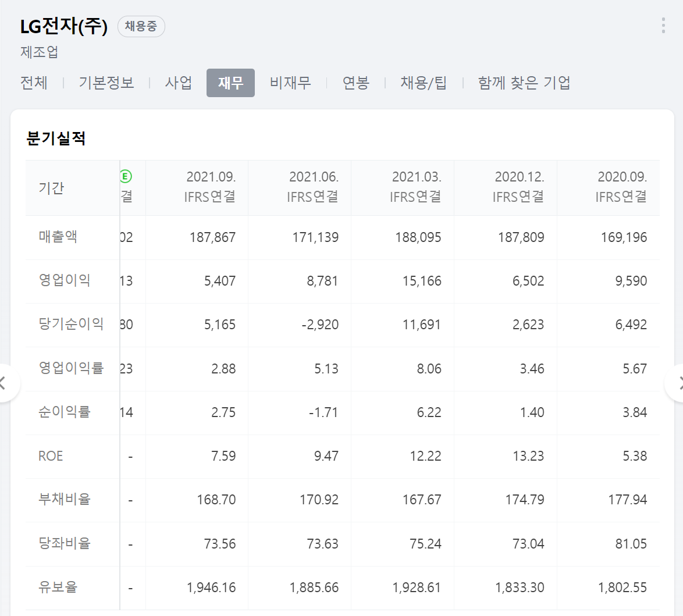This screenshot has height=616, width=683.
Task: Click the net margin value 6.22
Action: coord(429,412)
